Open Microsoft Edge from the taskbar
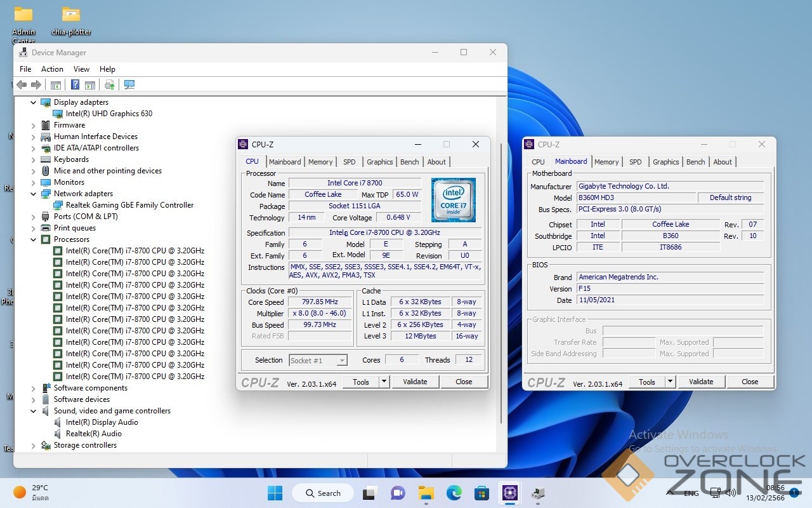Screen dimensions: 812x508 (x=454, y=493)
